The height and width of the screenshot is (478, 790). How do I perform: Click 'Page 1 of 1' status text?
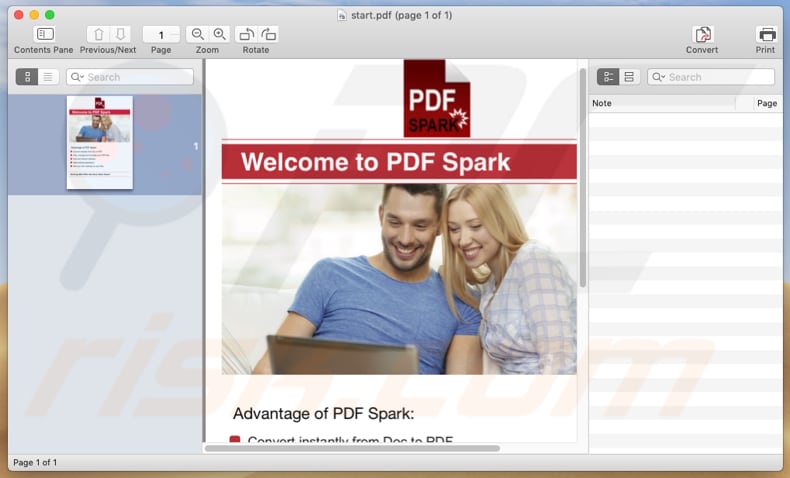coord(35,462)
